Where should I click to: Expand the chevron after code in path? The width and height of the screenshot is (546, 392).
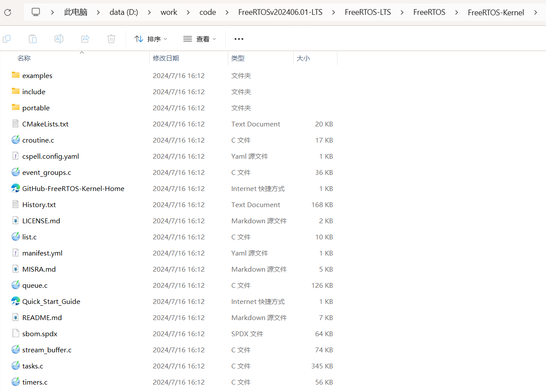(227, 12)
